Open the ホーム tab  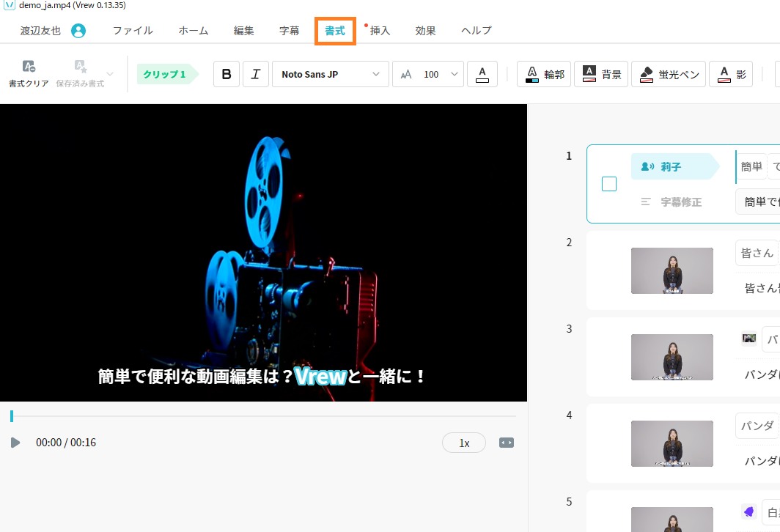pos(193,31)
